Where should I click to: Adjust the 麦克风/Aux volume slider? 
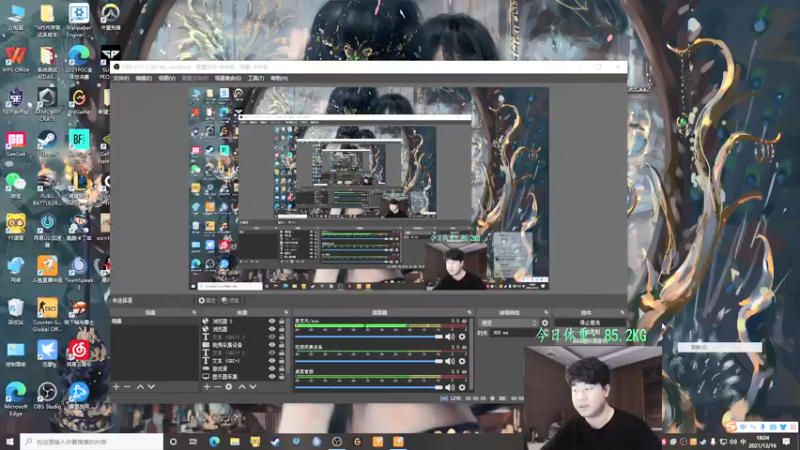pos(368,337)
